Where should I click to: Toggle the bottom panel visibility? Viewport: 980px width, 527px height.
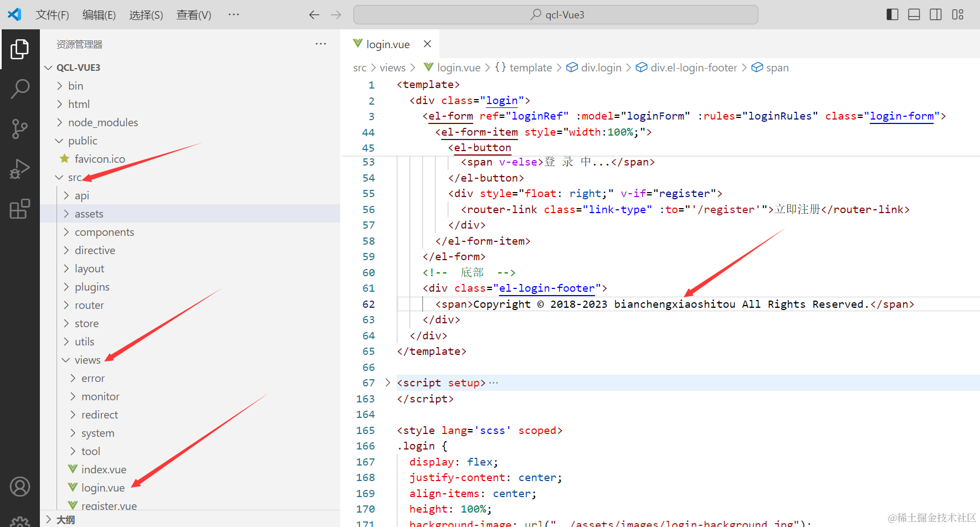914,14
